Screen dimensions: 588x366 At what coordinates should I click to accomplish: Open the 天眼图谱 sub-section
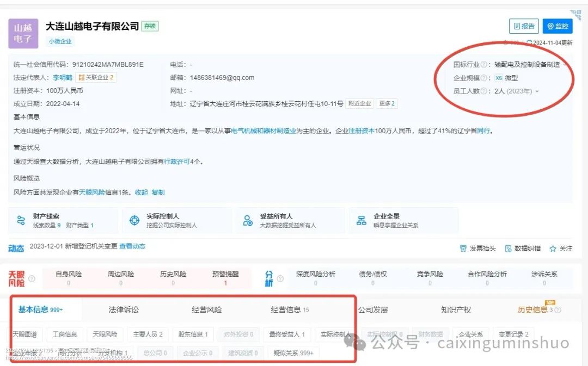(25, 334)
